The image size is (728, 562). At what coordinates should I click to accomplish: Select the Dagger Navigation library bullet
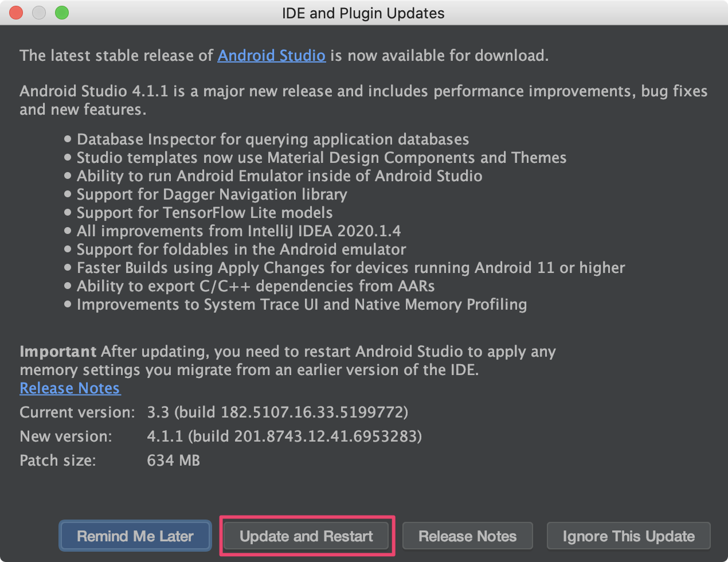(212, 194)
